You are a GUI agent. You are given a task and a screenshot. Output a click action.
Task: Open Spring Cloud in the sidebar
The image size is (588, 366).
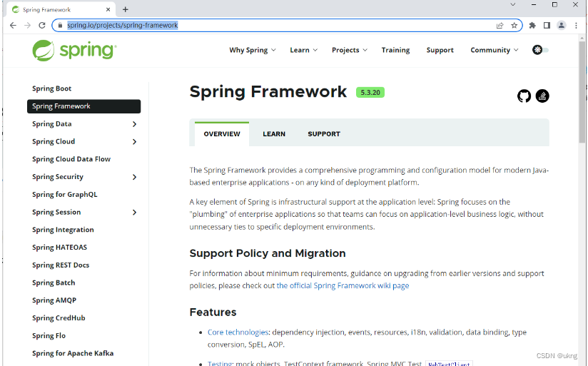[x=54, y=141]
